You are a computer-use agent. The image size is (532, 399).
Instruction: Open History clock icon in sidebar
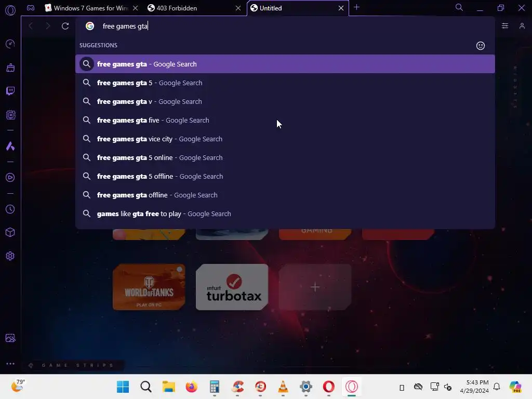[10, 209]
